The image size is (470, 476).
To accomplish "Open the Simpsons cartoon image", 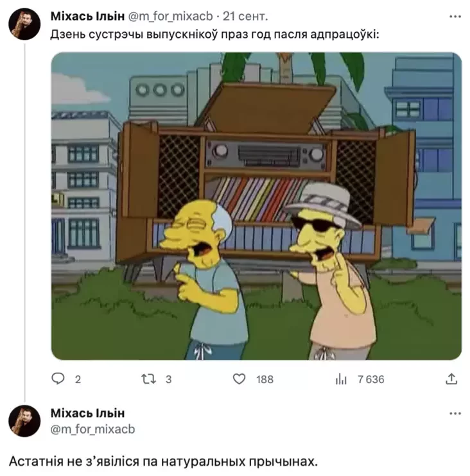I will tap(256, 206).
